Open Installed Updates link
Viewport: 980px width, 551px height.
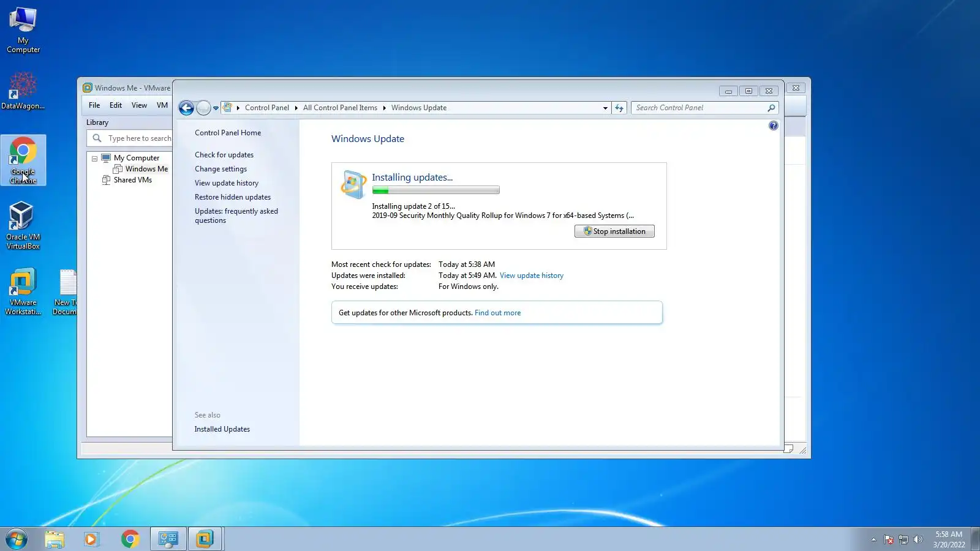click(222, 429)
